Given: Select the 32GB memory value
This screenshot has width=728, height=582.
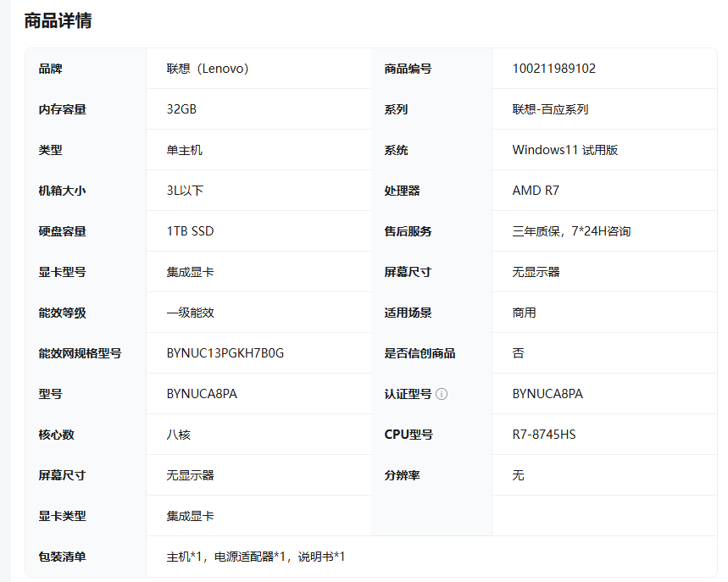Looking at the screenshot, I should click(181, 109).
